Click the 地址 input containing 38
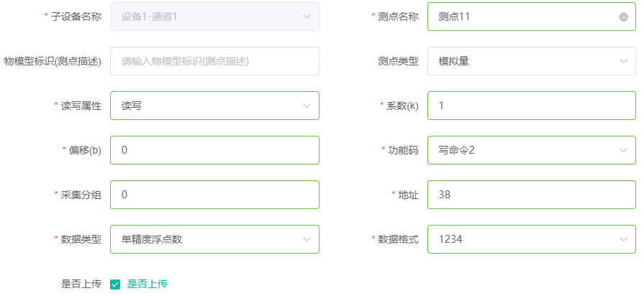This screenshot has width=644, height=296. coord(532,195)
